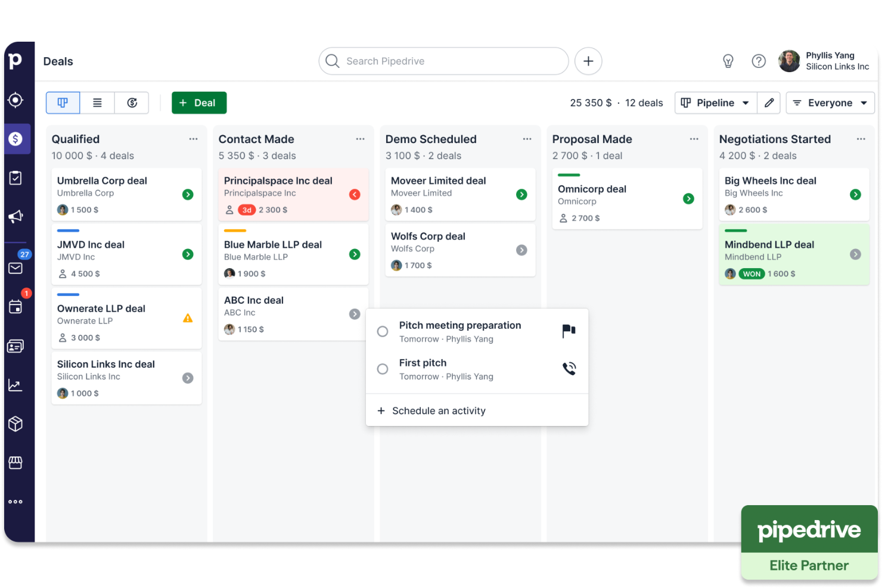Click green arrow on Big Wheels Inc deal
This screenshot has width=882, height=588.
tap(855, 194)
